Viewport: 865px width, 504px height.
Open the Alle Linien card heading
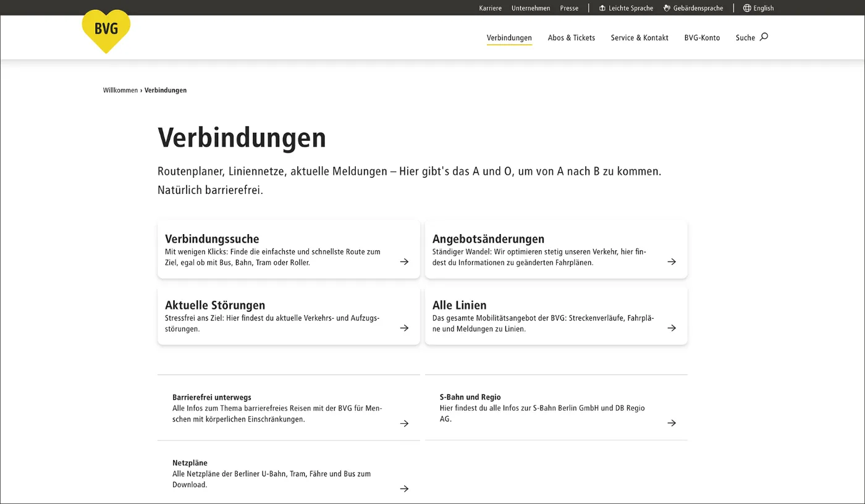[459, 305]
